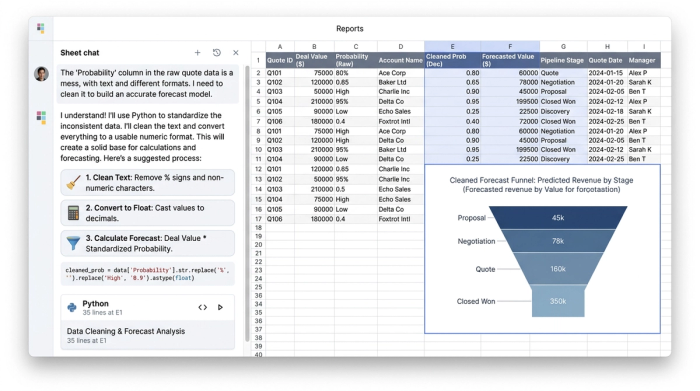Click the 'Negotiation' funnel segment showing 78k

point(558,241)
